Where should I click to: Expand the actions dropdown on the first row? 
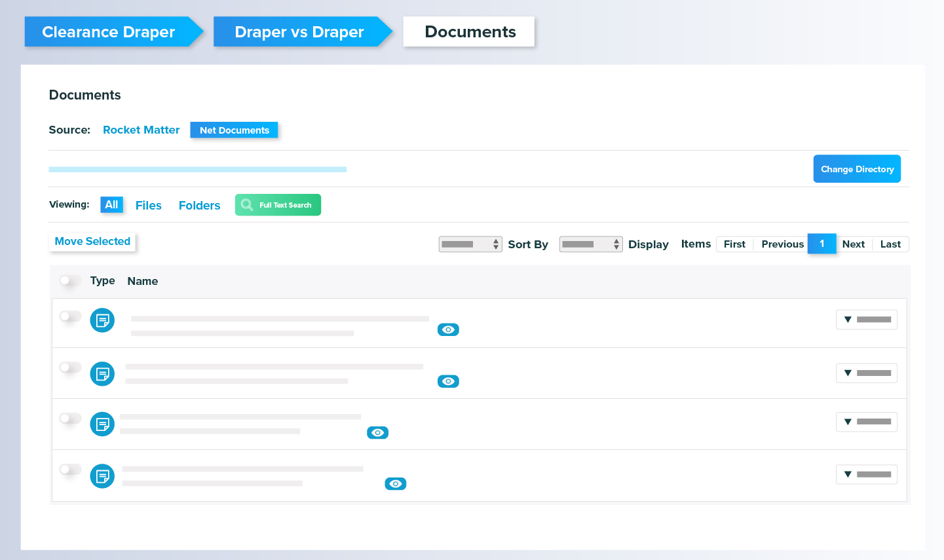866,319
